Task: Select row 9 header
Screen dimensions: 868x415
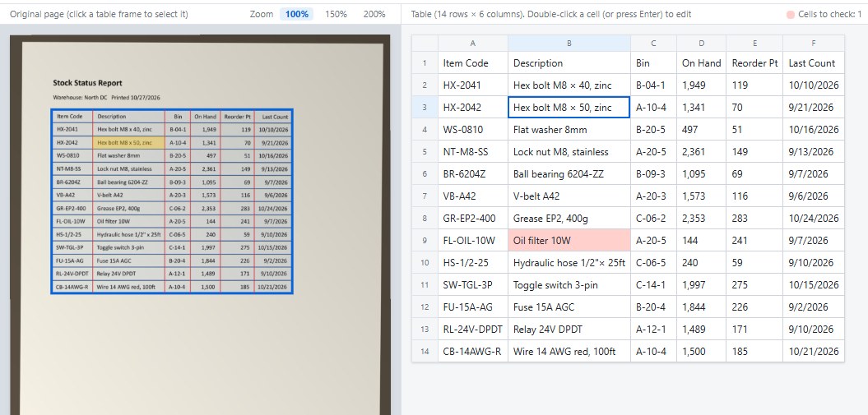Action: pos(425,241)
